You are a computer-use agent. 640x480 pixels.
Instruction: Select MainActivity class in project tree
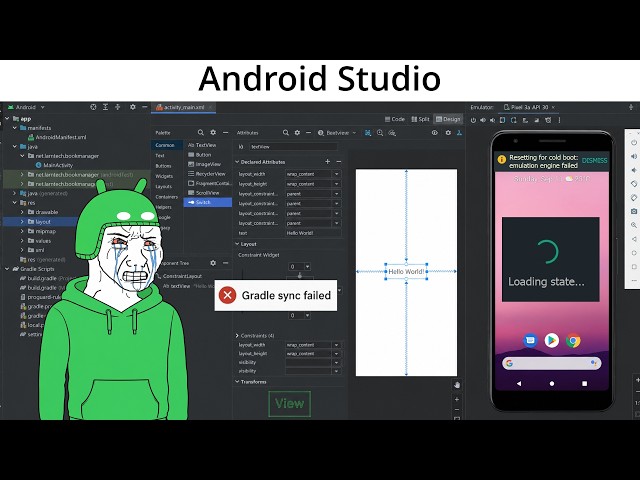[55, 165]
